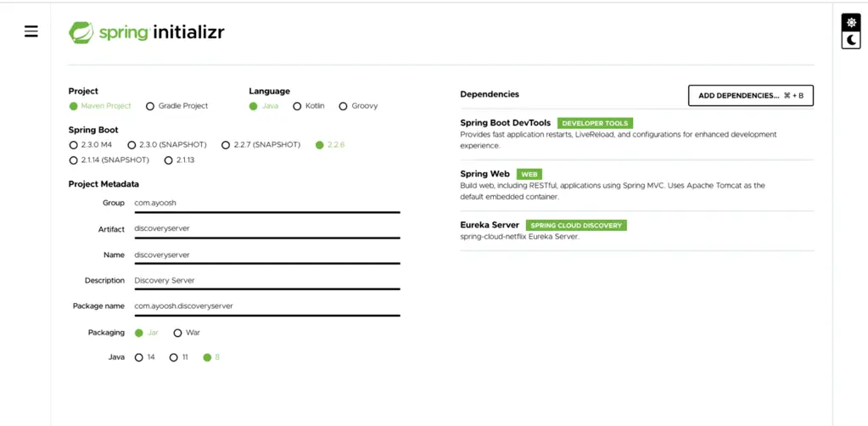Edit the Artifact field

(266, 229)
